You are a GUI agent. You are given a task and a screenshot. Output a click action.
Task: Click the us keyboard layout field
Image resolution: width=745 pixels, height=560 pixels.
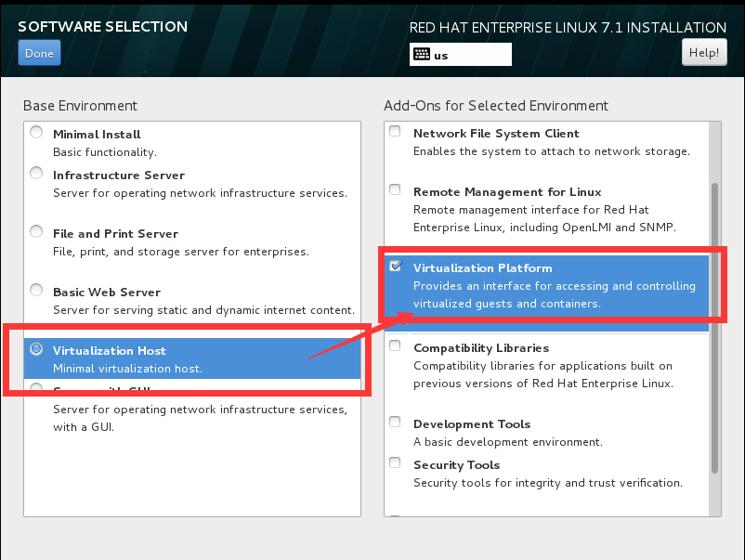[461, 55]
